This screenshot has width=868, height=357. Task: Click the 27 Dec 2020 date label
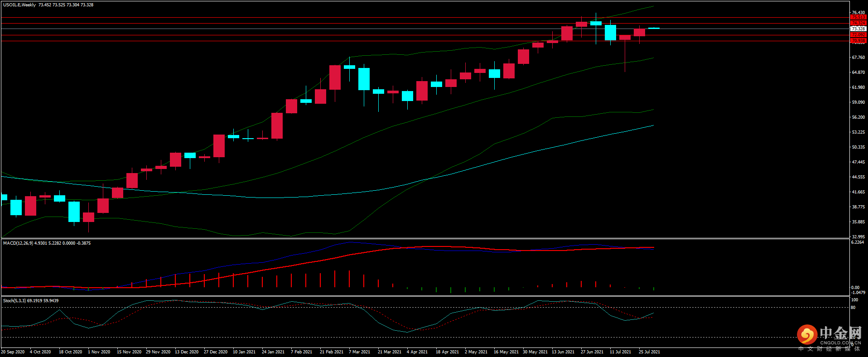(216, 352)
